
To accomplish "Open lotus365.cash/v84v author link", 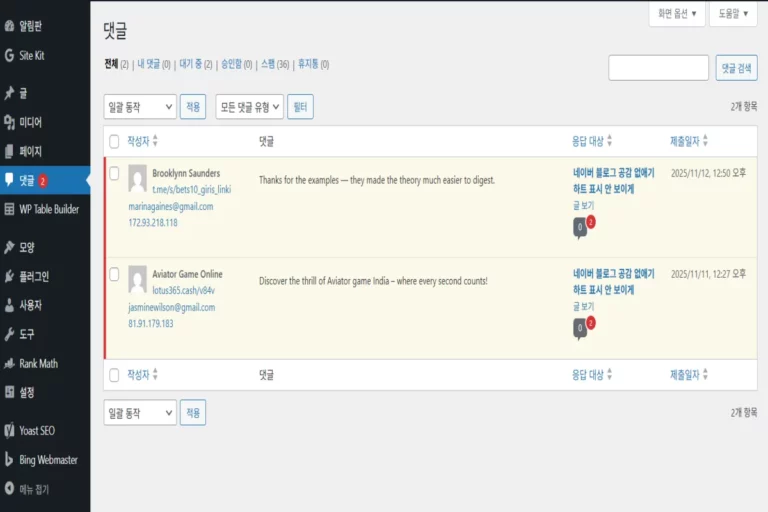I will (183, 291).
